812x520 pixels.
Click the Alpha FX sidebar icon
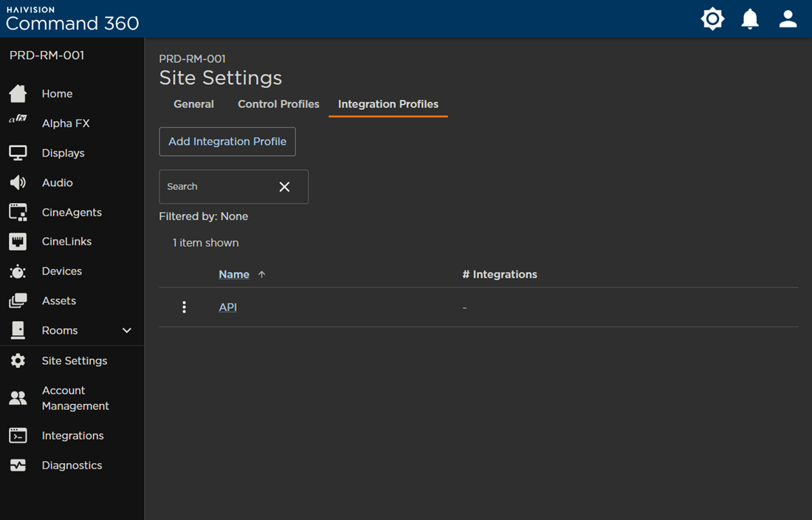[18, 119]
